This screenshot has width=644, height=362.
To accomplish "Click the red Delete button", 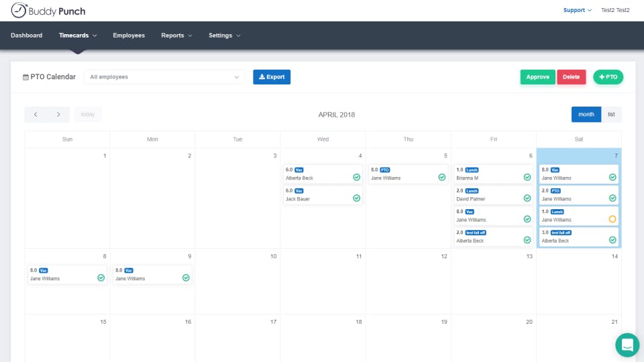I will [x=571, y=77].
